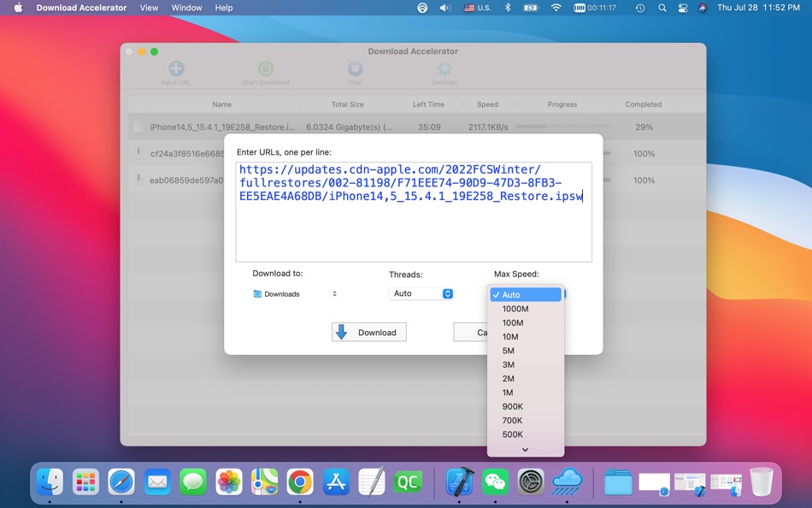Click the Stop toolbar icon

point(356,69)
